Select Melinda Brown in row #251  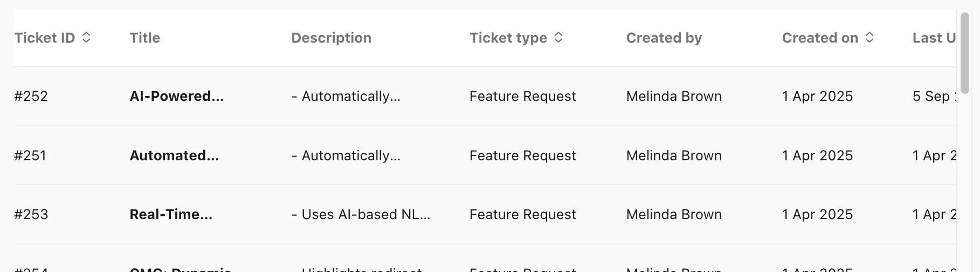674,155
